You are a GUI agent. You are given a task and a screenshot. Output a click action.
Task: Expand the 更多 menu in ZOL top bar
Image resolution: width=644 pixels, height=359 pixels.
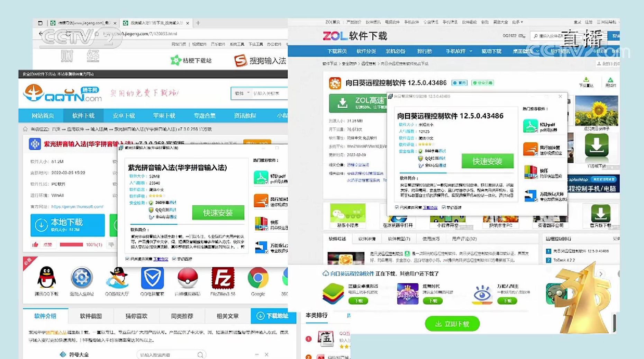517,22
